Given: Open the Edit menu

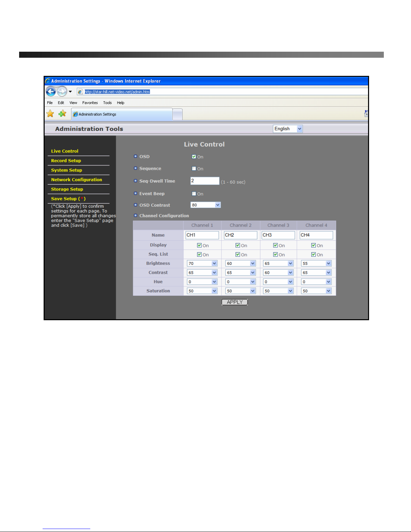Looking at the screenshot, I should click(x=61, y=103).
